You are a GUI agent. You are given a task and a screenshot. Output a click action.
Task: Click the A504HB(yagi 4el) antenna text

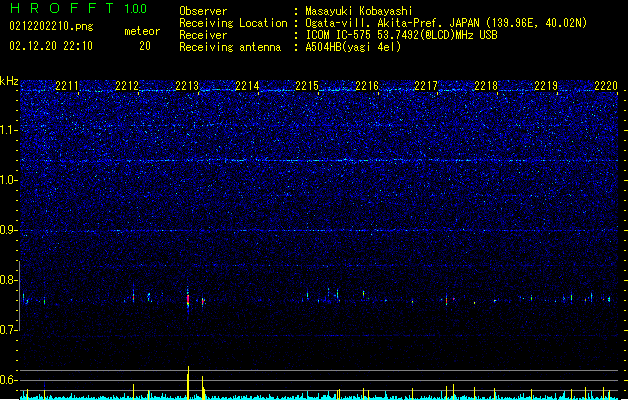[x=353, y=47]
